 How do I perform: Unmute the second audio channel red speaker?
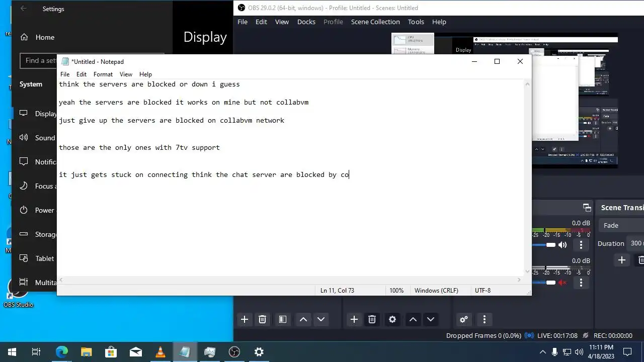pyautogui.click(x=562, y=283)
